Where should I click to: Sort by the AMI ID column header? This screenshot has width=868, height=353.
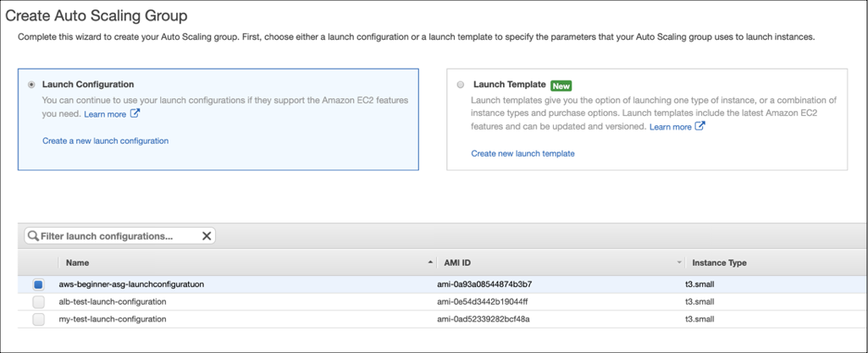[457, 262]
